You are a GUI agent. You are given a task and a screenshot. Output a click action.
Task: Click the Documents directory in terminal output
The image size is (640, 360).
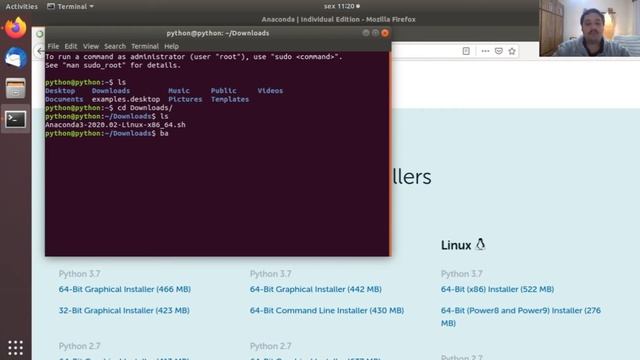coord(64,99)
